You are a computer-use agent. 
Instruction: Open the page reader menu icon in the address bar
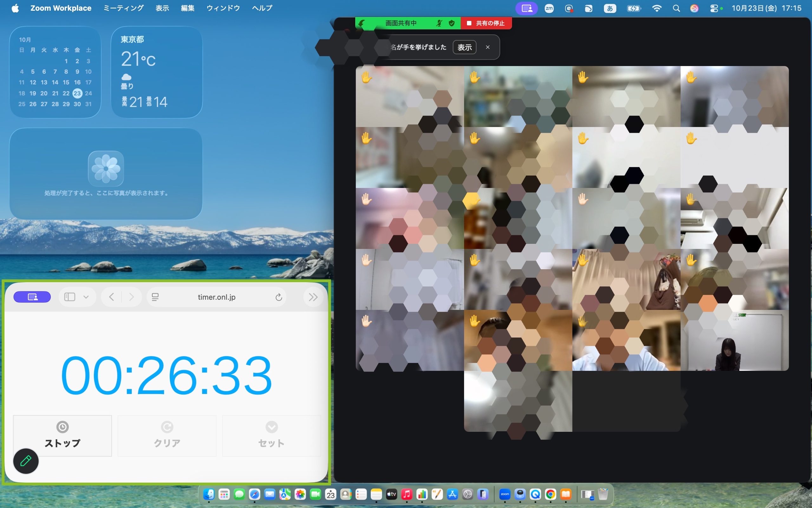pyautogui.click(x=155, y=297)
